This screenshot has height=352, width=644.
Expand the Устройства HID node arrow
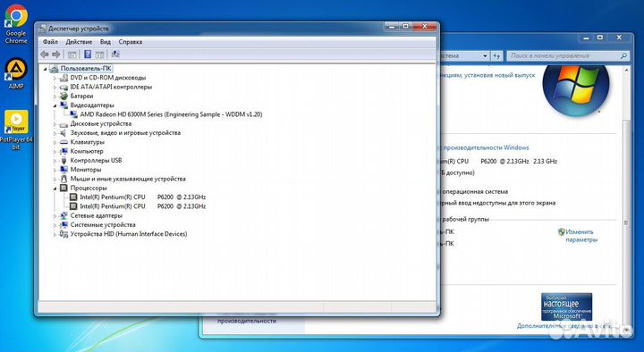click(x=55, y=234)
